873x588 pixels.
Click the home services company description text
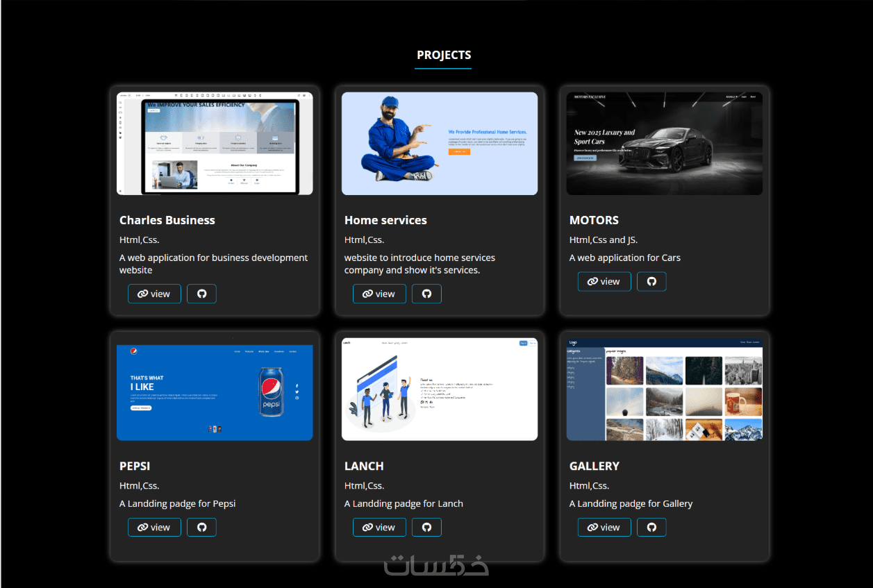[419, 264]
